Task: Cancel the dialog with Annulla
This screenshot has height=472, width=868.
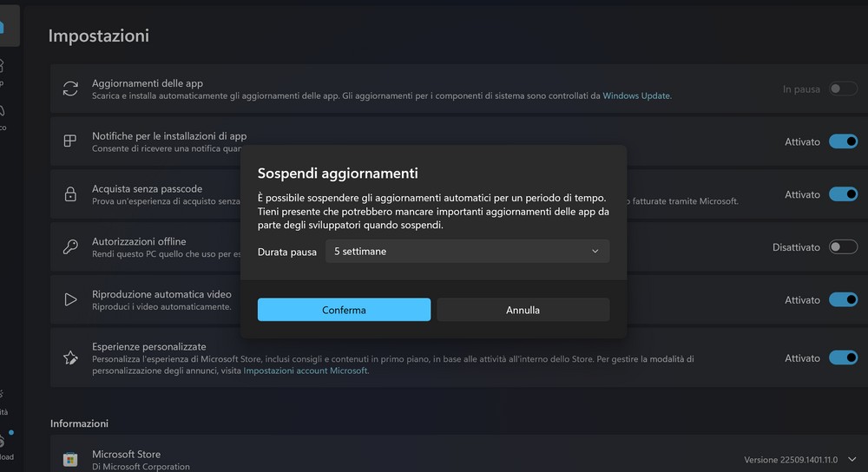Action: 523,310
